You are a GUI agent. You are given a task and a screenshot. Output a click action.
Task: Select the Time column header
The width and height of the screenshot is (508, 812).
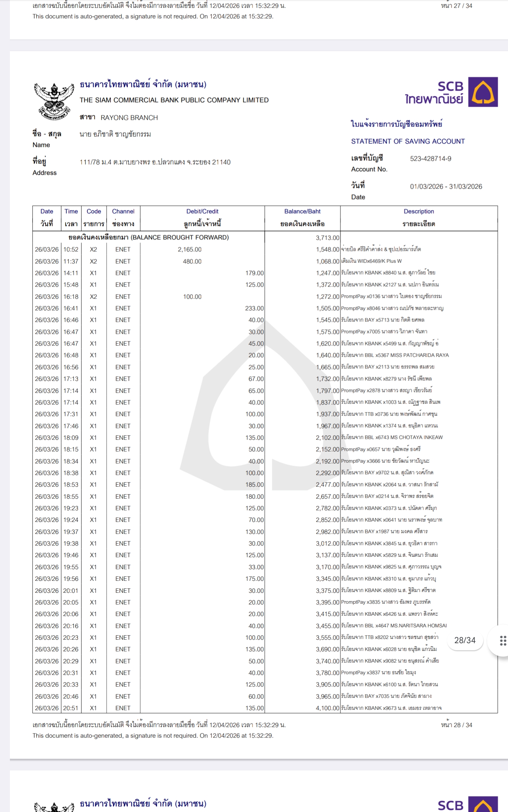(71, 217)
